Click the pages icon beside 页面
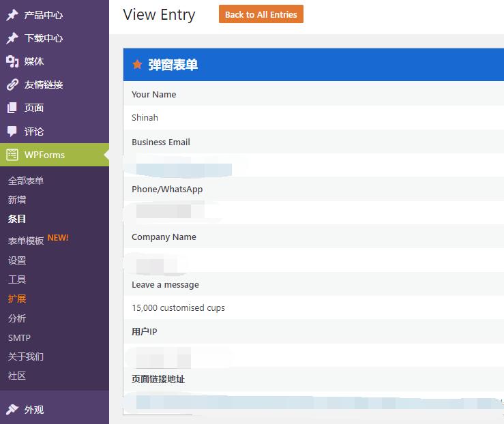Image resolution: width=504 pixels, height=424 pixels. pos(12,108)
